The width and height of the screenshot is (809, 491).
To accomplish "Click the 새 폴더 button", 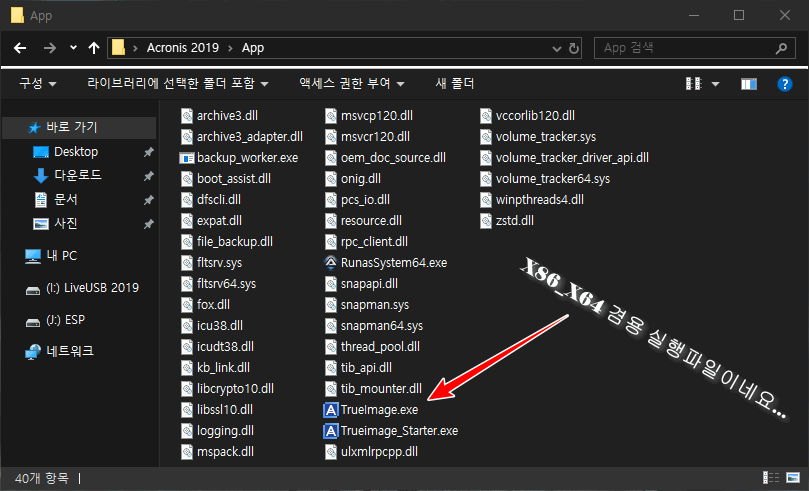I will coord(455,84).
